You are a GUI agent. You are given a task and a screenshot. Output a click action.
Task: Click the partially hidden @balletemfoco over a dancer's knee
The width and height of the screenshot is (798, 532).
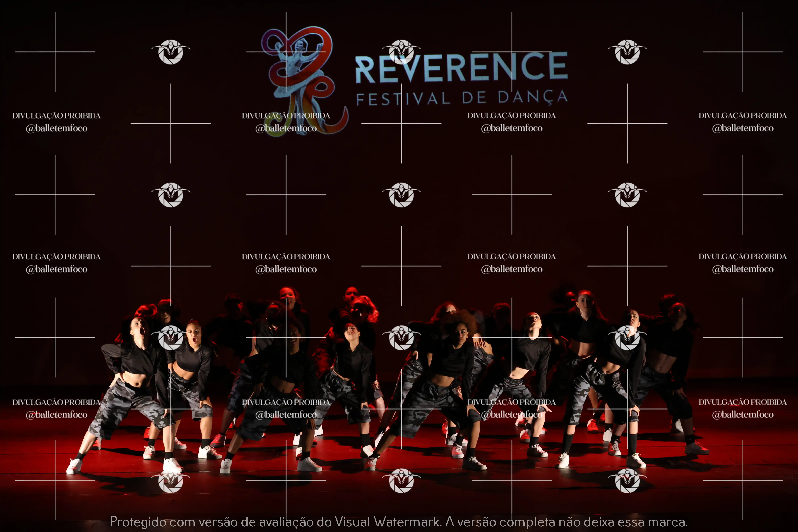click(x=512, y=415)
